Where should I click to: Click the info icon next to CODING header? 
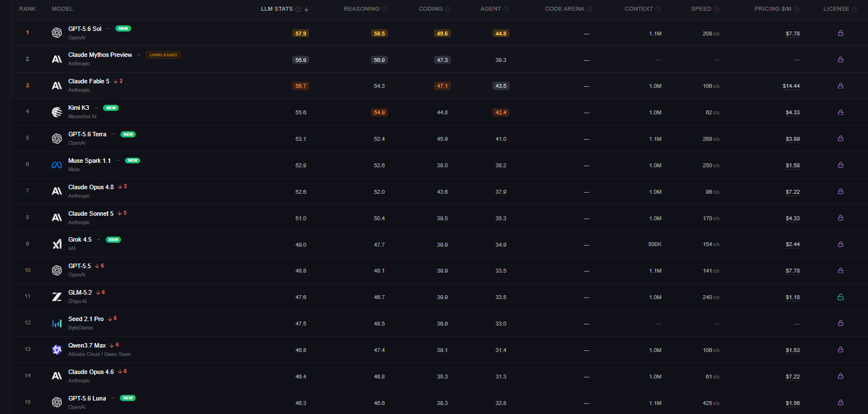tap(448, 9)
